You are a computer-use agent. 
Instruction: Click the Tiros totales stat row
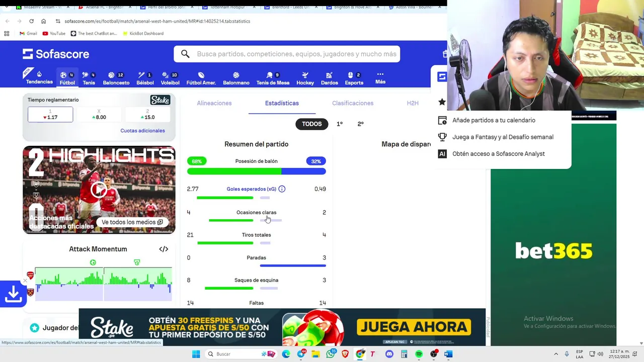tap(257, 237)
